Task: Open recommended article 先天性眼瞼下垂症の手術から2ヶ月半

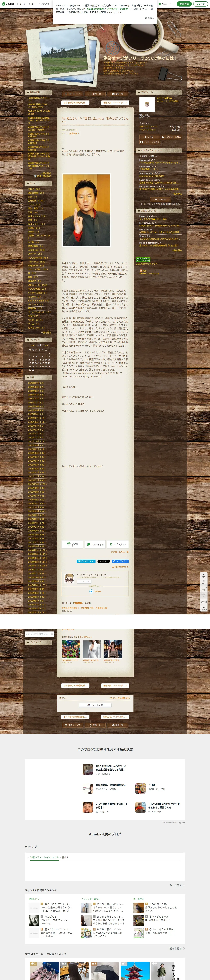Action: (105, 807)
